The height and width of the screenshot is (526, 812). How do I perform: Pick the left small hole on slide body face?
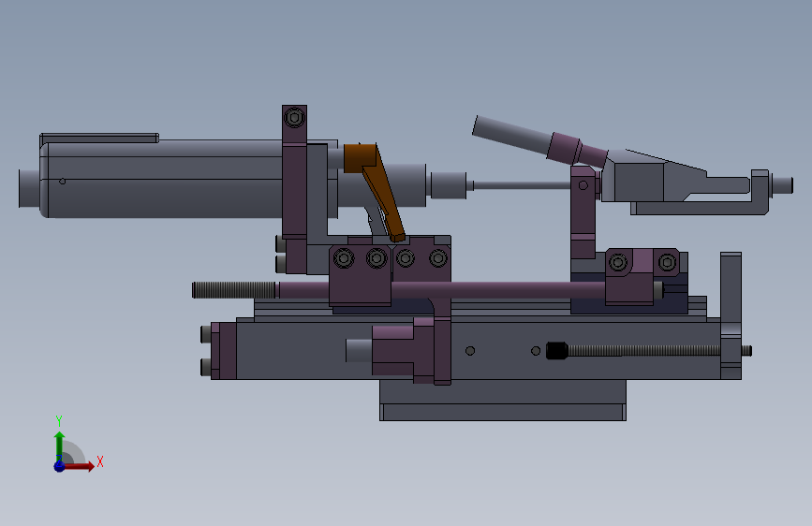[470, 351]
